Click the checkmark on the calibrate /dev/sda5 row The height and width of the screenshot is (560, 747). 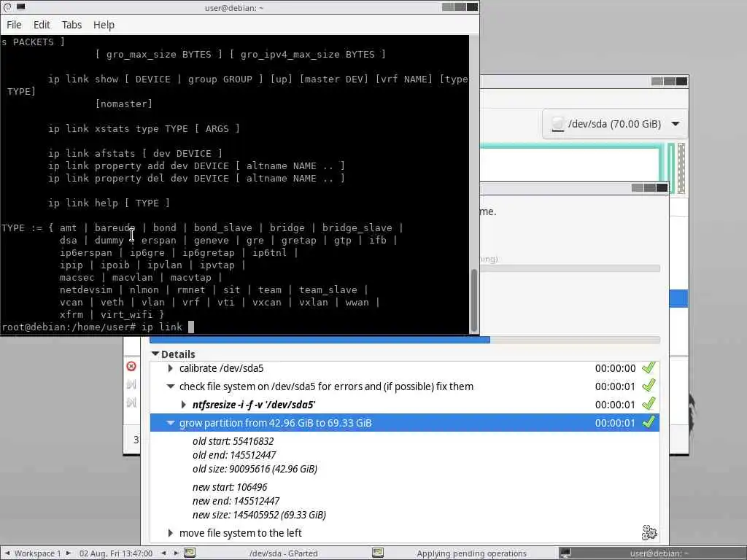649,367
